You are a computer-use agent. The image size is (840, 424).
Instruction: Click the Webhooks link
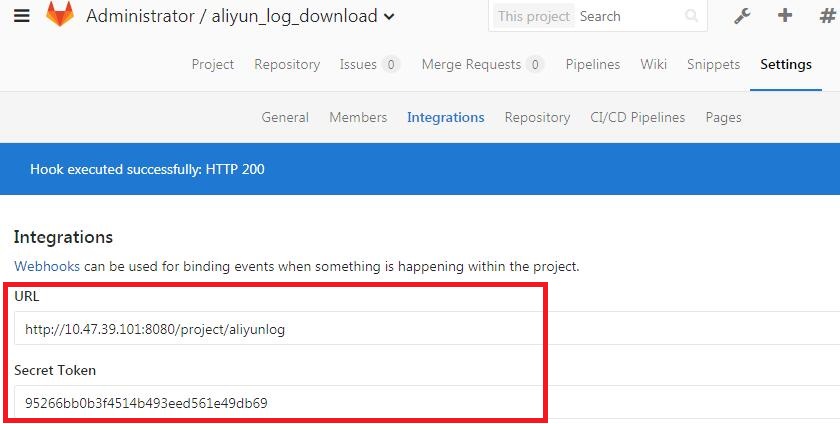click(47, 266)
